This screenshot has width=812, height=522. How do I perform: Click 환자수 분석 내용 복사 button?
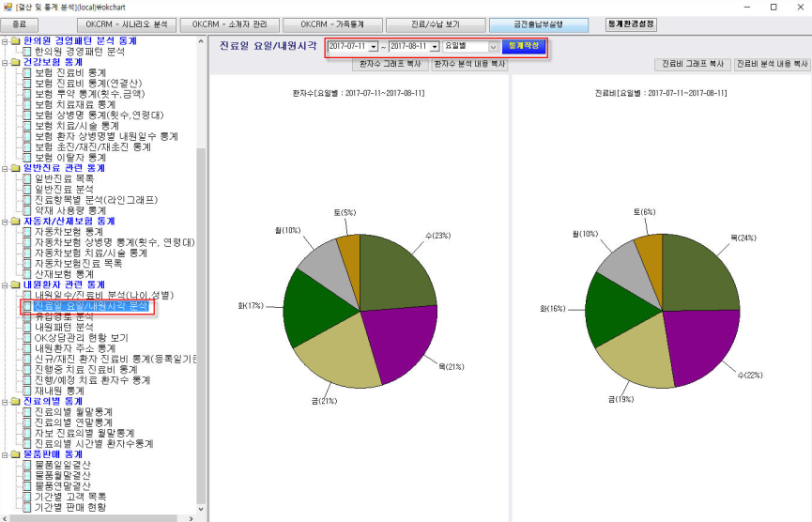tap(469, 64)
